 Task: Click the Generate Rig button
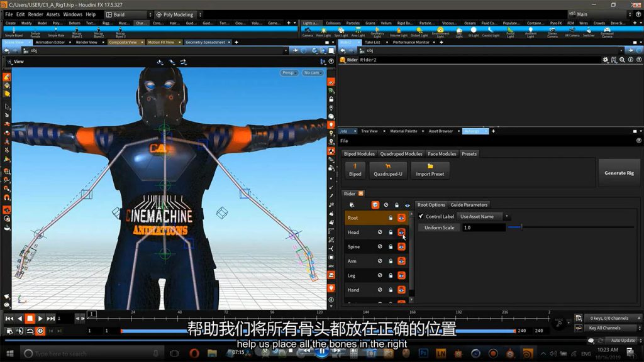[619, 173]
